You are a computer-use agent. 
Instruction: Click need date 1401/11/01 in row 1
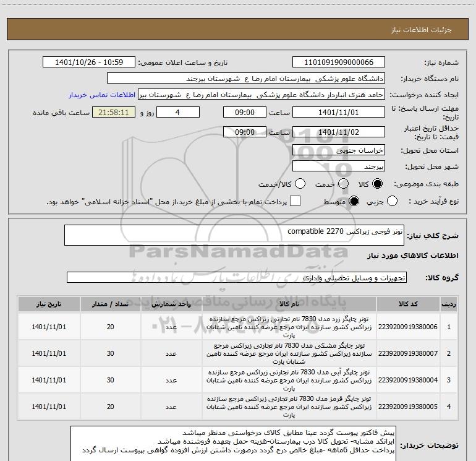49,327
